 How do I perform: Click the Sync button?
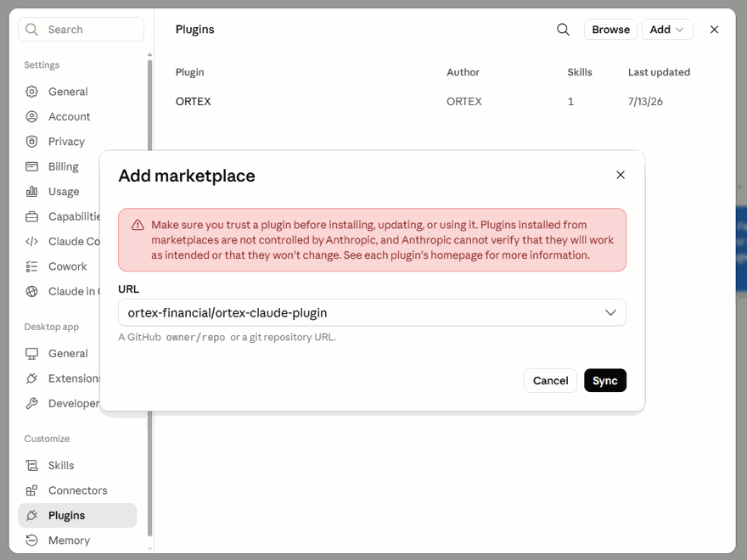[x=605, y=380]
